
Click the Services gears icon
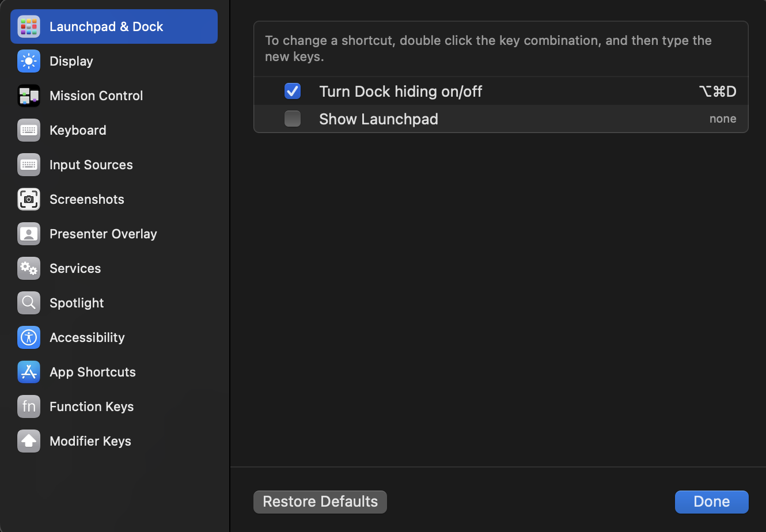click(x=29, y=268)
